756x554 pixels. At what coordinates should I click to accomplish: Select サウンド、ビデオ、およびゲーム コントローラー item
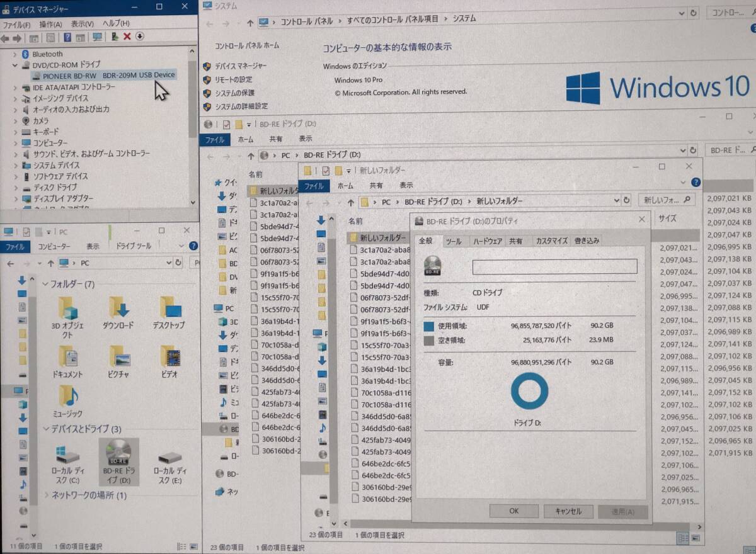pos(91,154)
